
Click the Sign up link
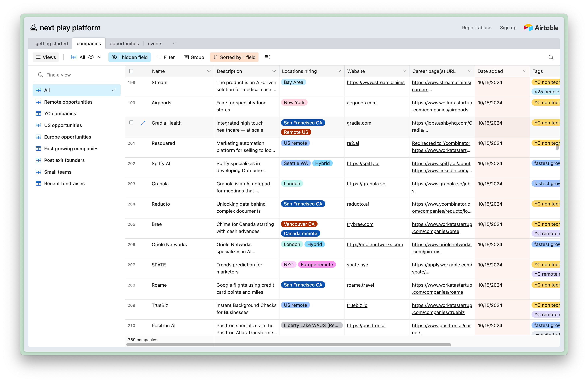coord(508,28)
